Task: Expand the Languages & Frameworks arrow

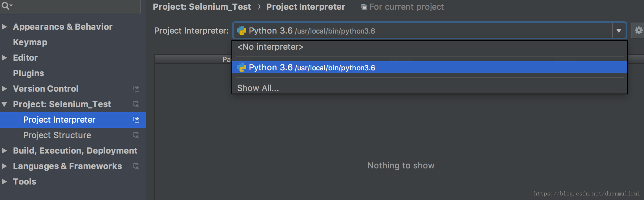Action: (5, 166)
